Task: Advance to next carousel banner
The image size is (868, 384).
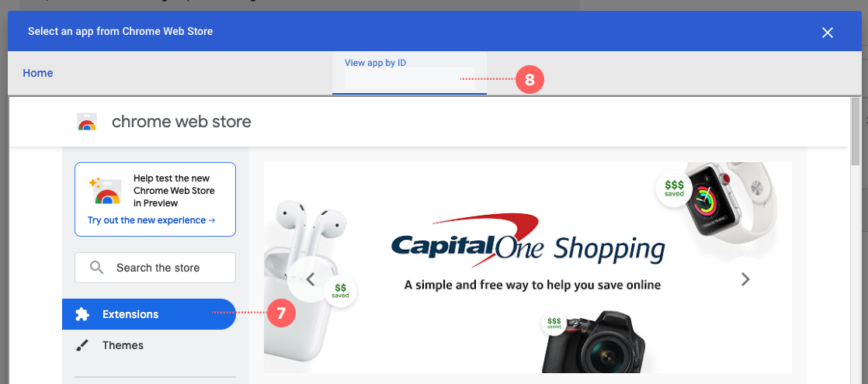Action: [745, 279]
